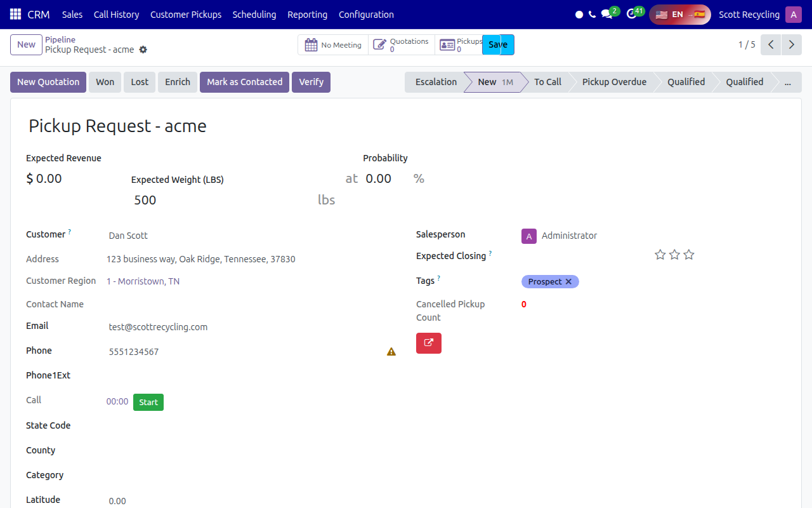812x508 pixels.
Task: Click the New record button
Action: tap(26, 44)
